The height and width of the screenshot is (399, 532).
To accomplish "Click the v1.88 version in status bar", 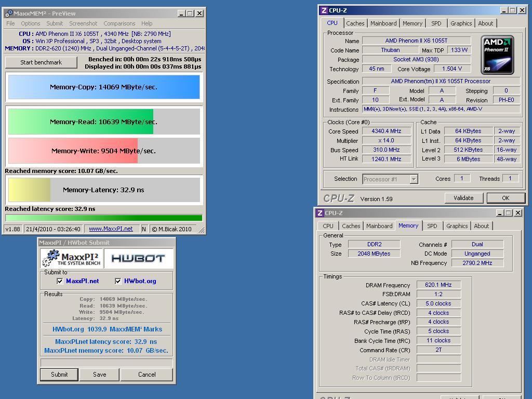I will coord(13,229).
